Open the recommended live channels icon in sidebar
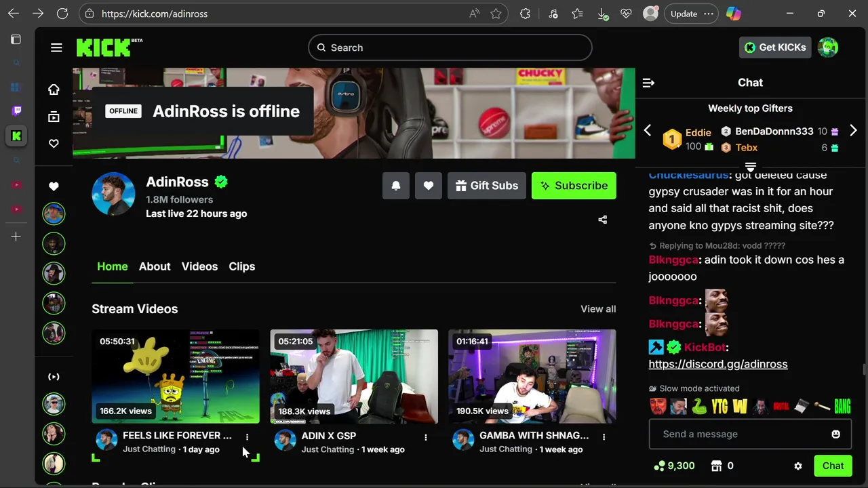The image size is (868, 488). click(54, 377)
